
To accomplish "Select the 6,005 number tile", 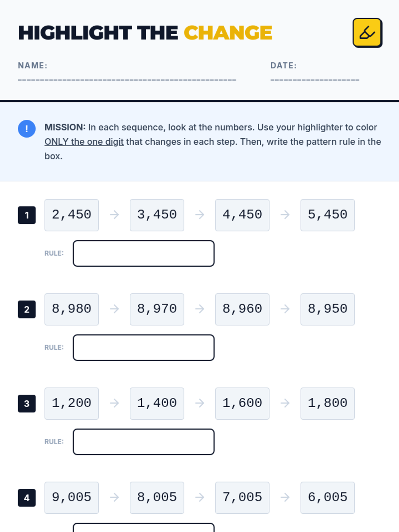I will point(328,497).
